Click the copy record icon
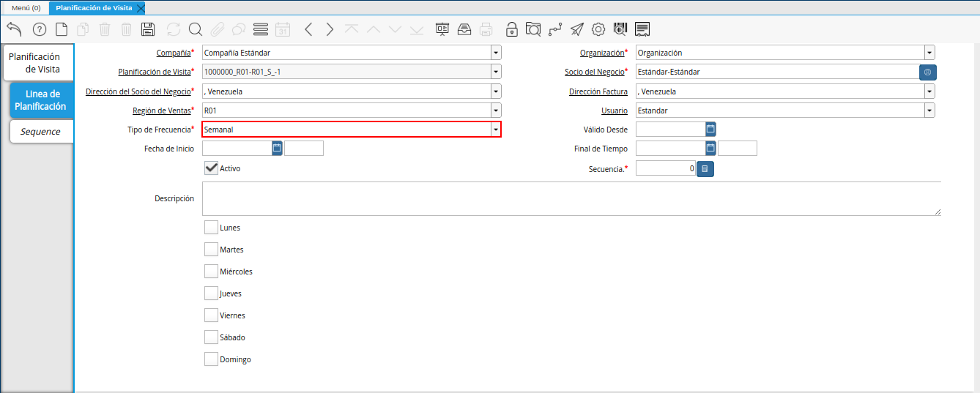980x393 pixels. (83, 29)
